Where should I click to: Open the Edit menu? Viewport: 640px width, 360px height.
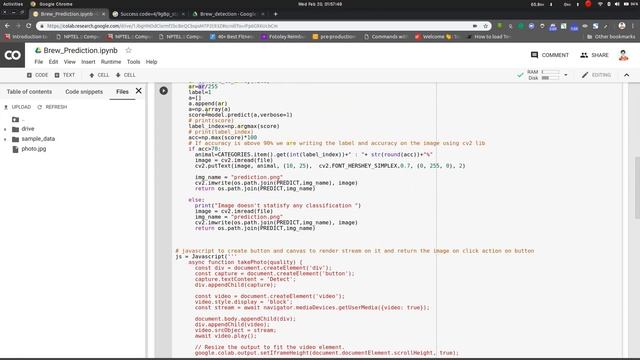[x=53, y=62]
